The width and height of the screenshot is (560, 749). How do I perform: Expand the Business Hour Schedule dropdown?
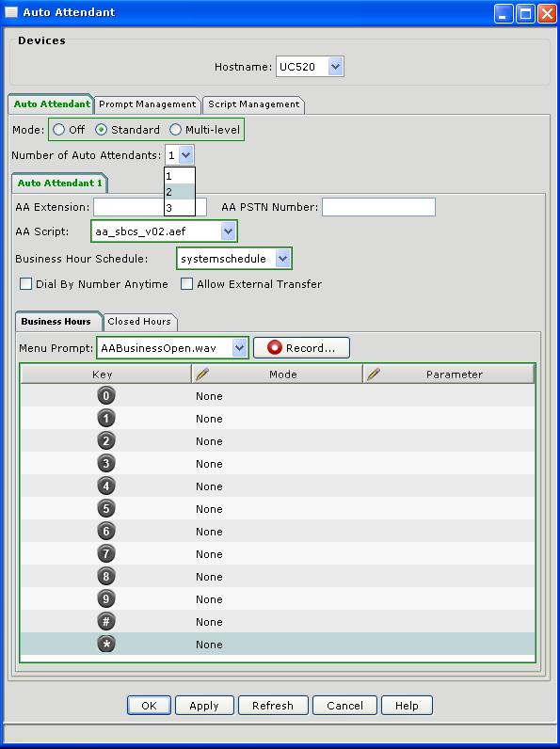283,259
